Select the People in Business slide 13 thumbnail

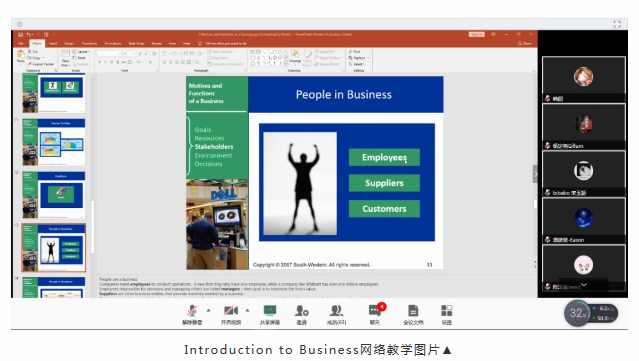coord(54,248)
